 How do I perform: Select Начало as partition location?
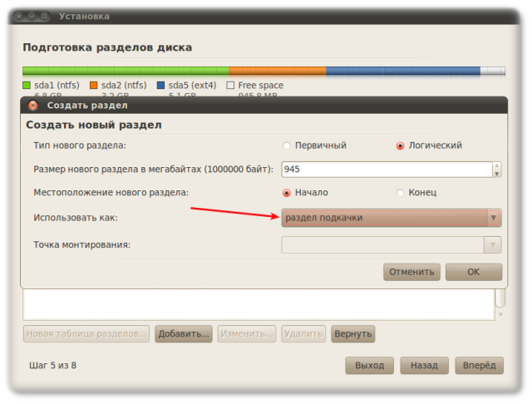click(x=288, y=193)
